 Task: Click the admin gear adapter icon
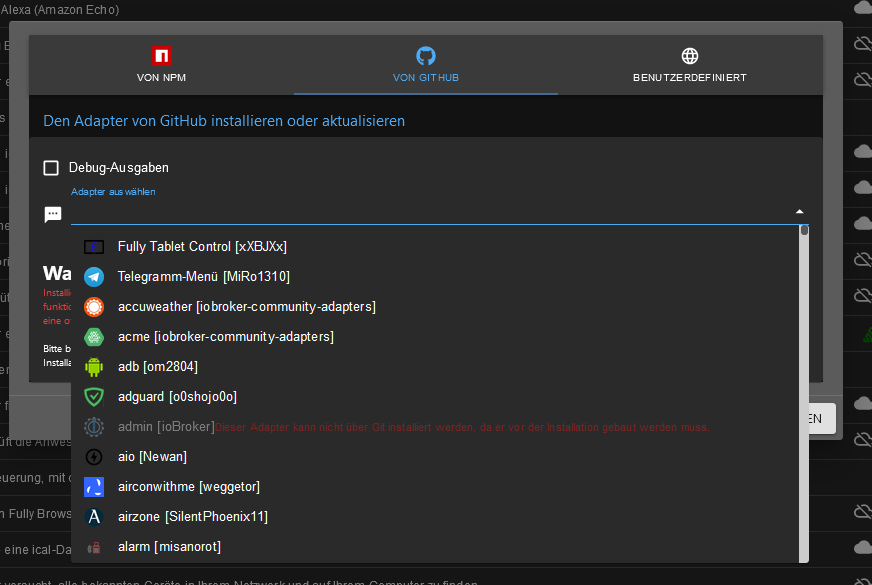click(94, 427)
